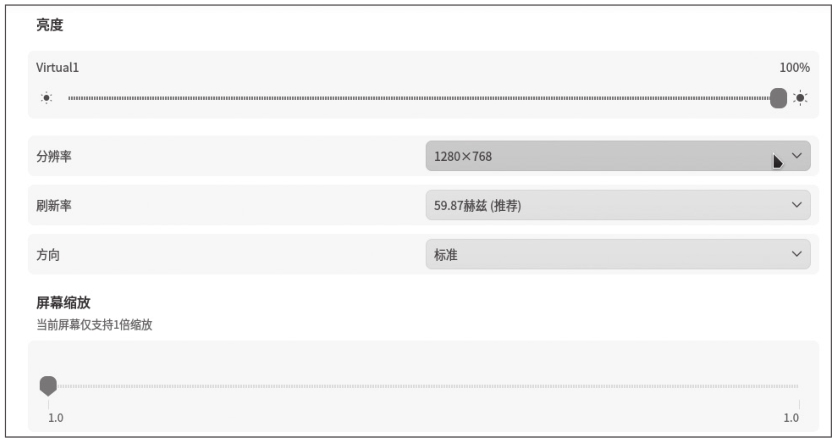Click the chevron arrow on the 方向 combo box

coord(797,254)
